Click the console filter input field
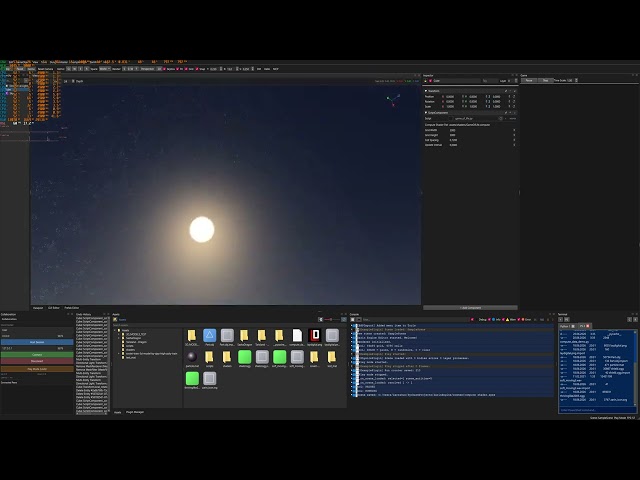Image resolution: width=640 pixels, height=480 pixels. [x=416, y=320]
